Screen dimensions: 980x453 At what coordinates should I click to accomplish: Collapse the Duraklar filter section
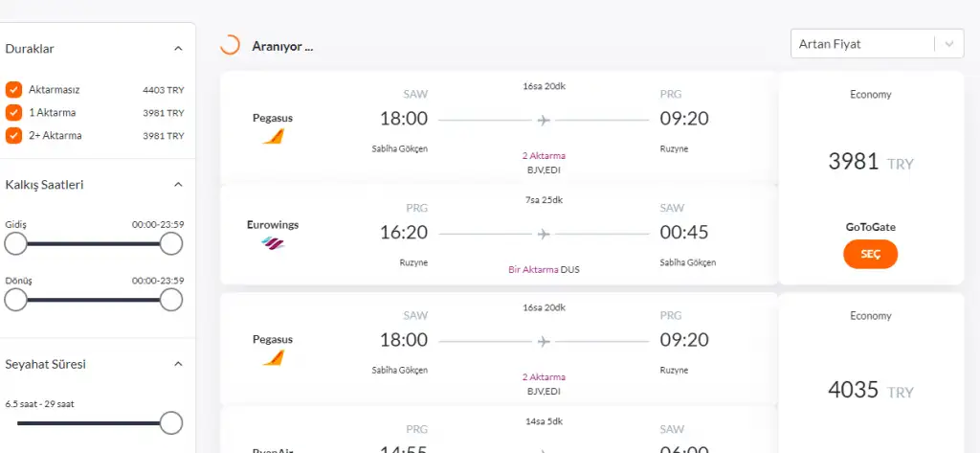178,49
